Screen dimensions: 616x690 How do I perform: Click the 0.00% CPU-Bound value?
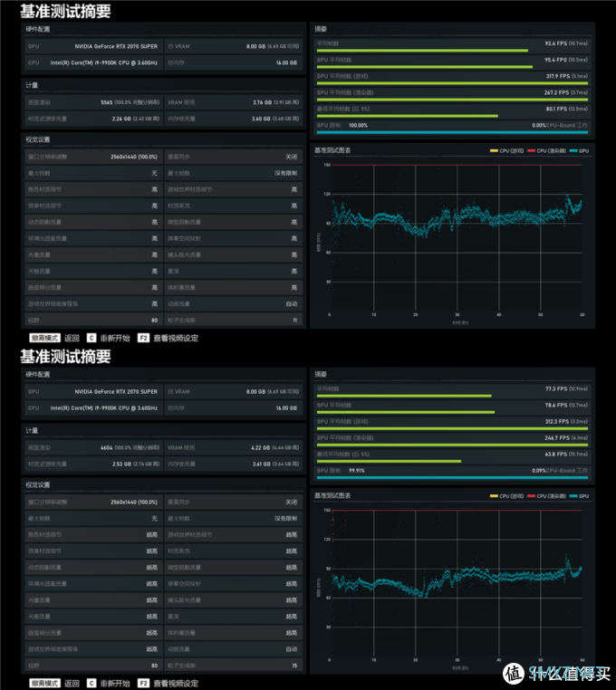pos(539,126)
